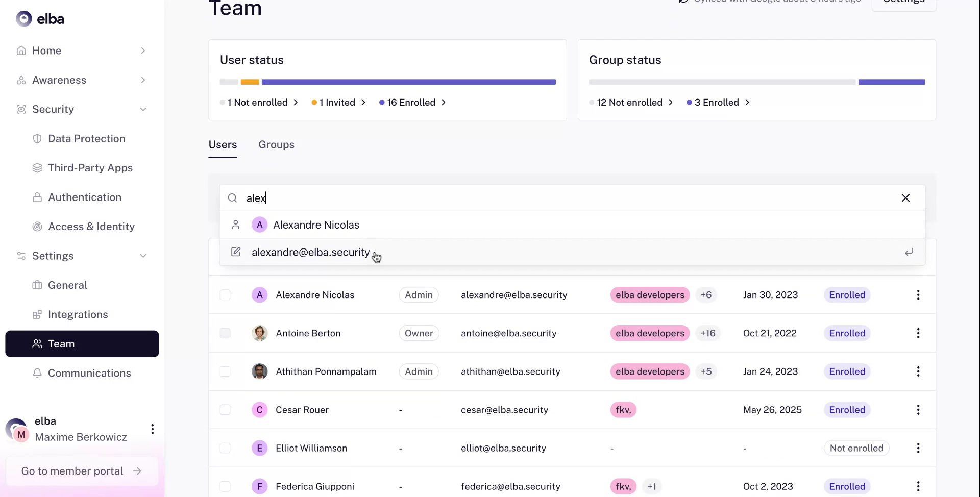Viewport: 980px width, 497px height.
Task: Select the Users tab
Action: [223, 145]
